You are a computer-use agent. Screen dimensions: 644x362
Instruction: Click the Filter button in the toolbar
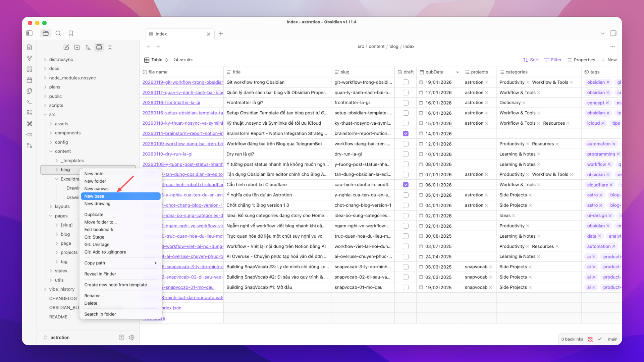coord(553,60)
